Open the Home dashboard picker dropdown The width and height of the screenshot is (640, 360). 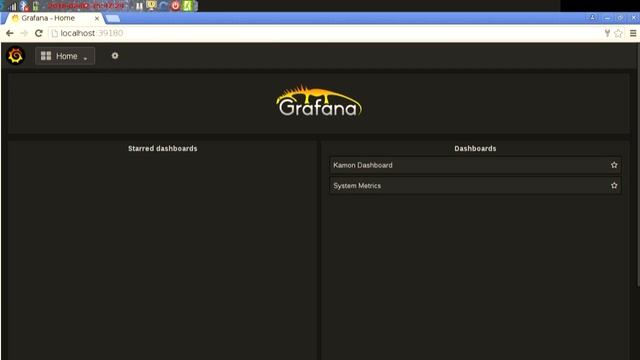click(x=65, y=56)
